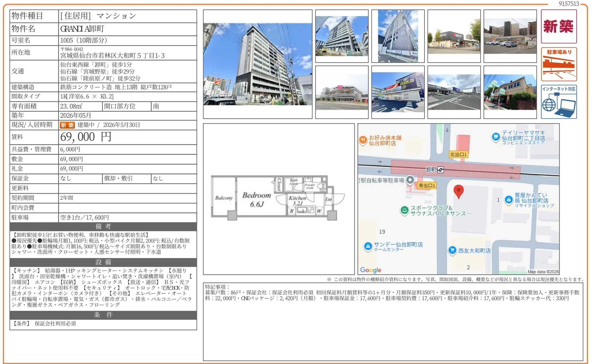The width and height of the screenshot is (592, 364).
Task: Open the large main building photo
Action: [258, 64]
